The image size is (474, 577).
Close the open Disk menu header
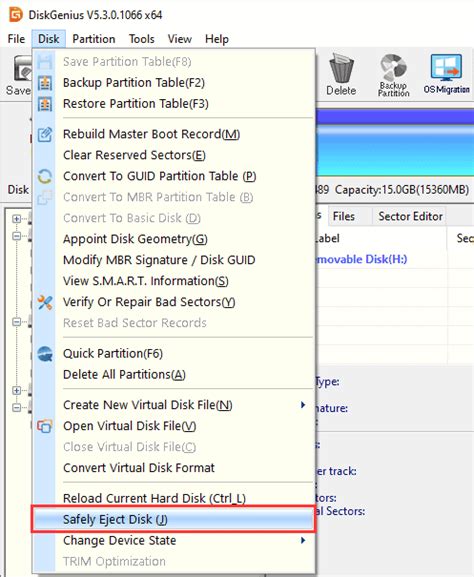coord(49,39)
